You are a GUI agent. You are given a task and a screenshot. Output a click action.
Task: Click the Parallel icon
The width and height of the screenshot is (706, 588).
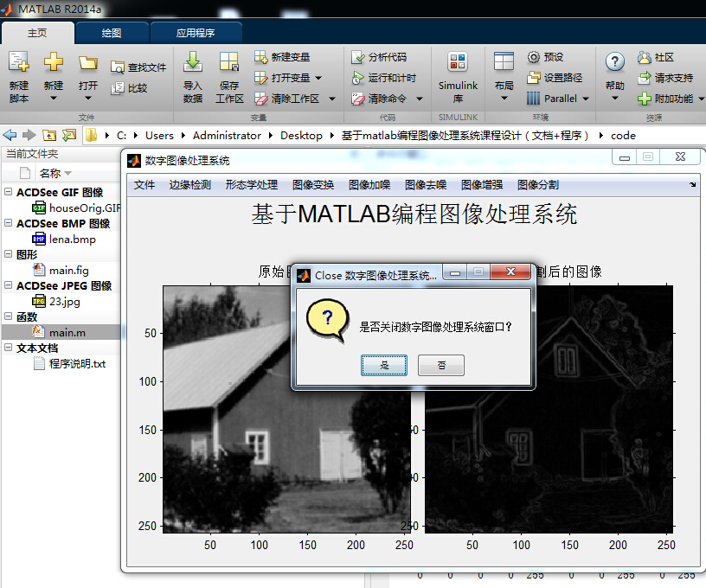[533, 99]
